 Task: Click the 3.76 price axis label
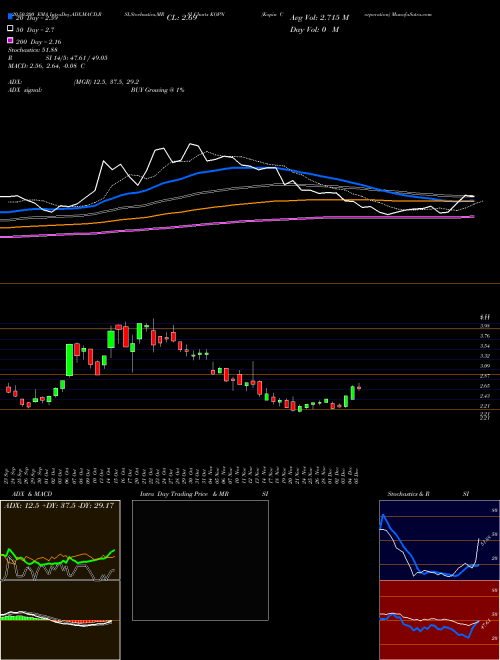tap(484, 336)
